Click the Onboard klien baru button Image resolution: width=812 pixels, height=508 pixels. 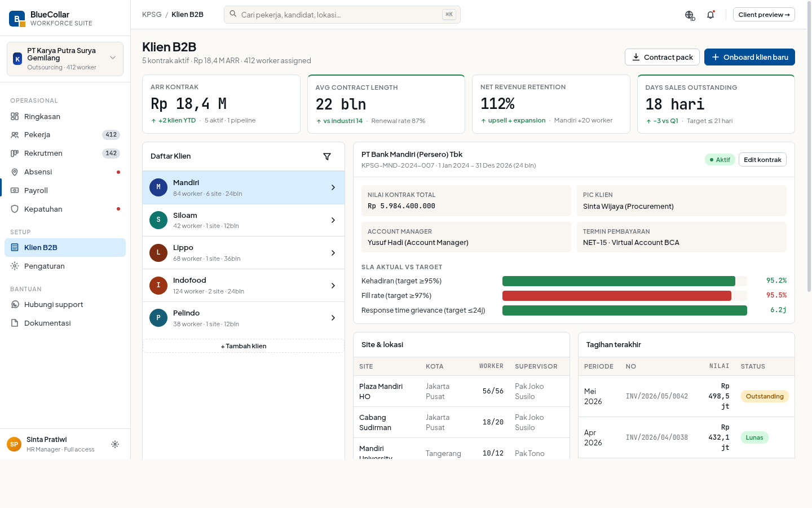pyautogui.click(x=749, y=57)
